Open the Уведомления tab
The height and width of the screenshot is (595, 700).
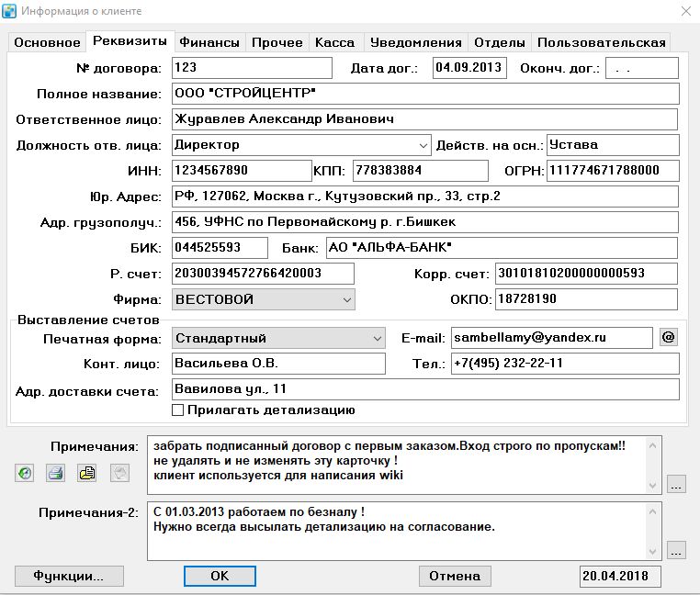point(415,42)
